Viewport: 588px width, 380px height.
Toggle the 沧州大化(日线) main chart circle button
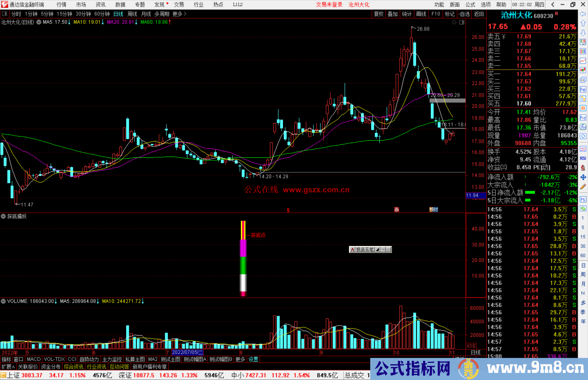(39, 22)
